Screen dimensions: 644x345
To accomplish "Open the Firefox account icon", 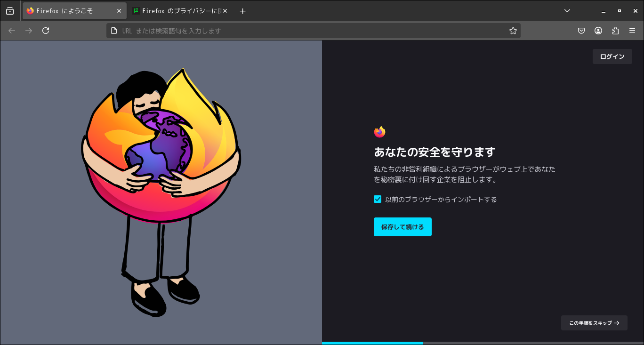I will (598, 31).
